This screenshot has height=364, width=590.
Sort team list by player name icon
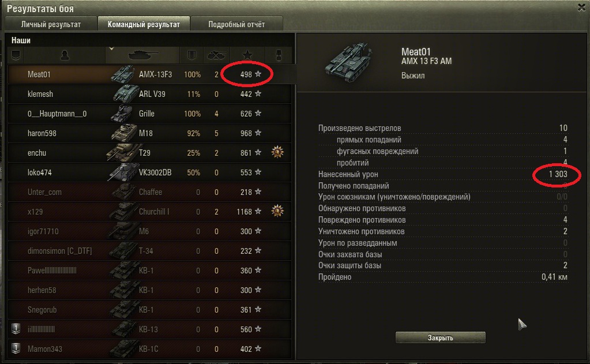pos(65,55)
